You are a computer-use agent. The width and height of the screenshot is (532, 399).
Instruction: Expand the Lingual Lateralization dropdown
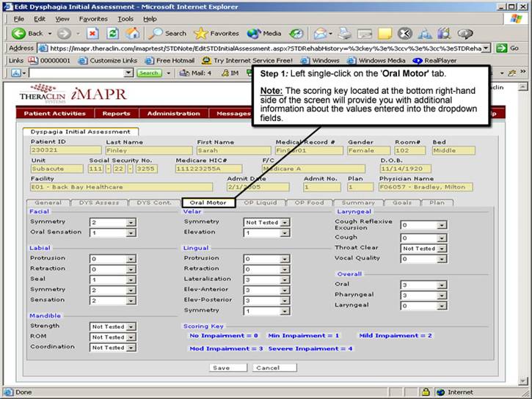click(x=286, y=279)
